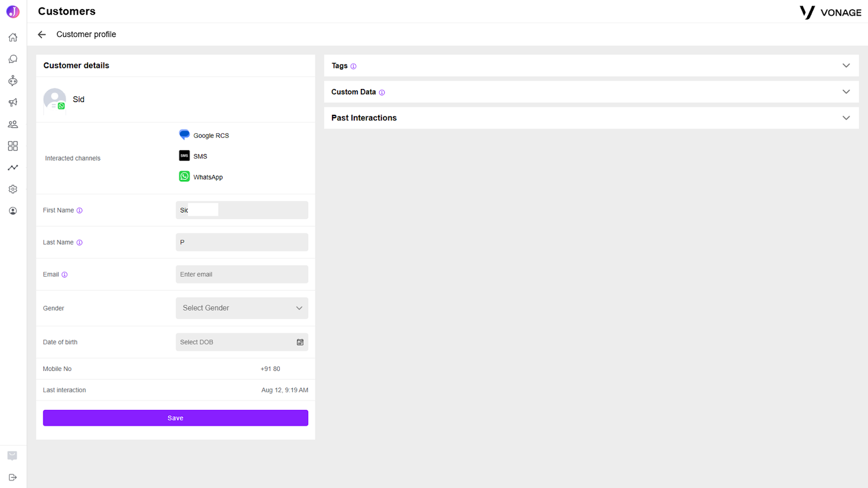The height and width of the screenshot is (488, 868).
Task: Click the Enter email input field
Action: [x=242, y=274]
